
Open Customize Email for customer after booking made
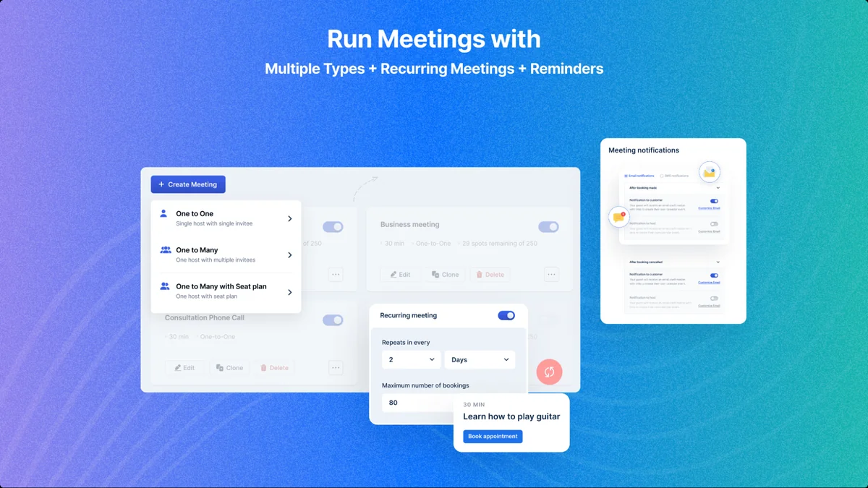(x=709, y=208)
